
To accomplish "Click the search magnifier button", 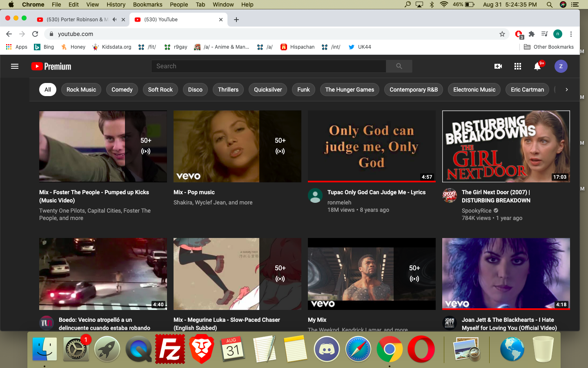I will tap(399, 66).
